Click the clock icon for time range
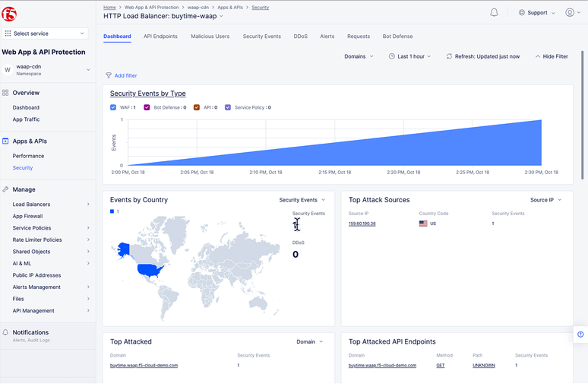The height and width of the screenshot is (384, 588). tap(391, 56)
